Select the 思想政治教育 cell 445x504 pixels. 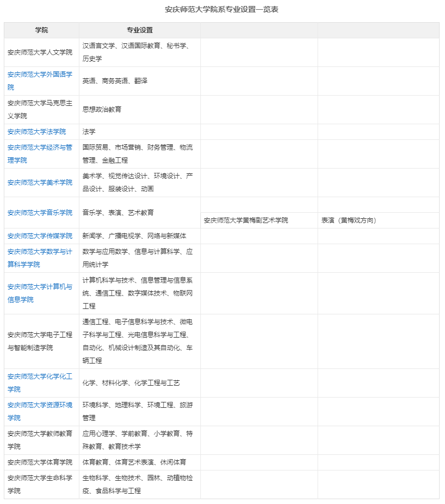(x=140, y=110)
